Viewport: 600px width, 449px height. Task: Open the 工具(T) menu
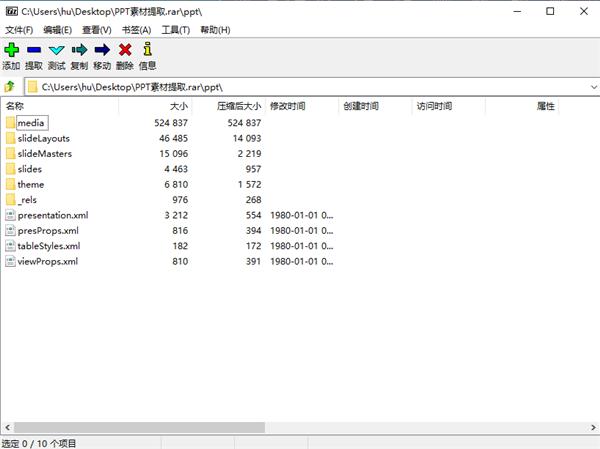tap(176, 30)
